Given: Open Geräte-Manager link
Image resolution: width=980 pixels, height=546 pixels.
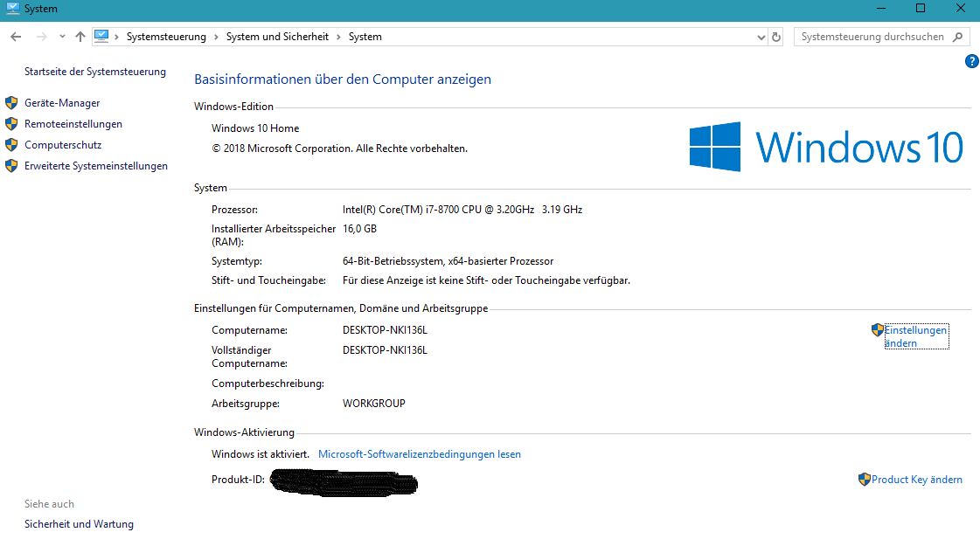Looking at the screenshot, I should [62, 103].
